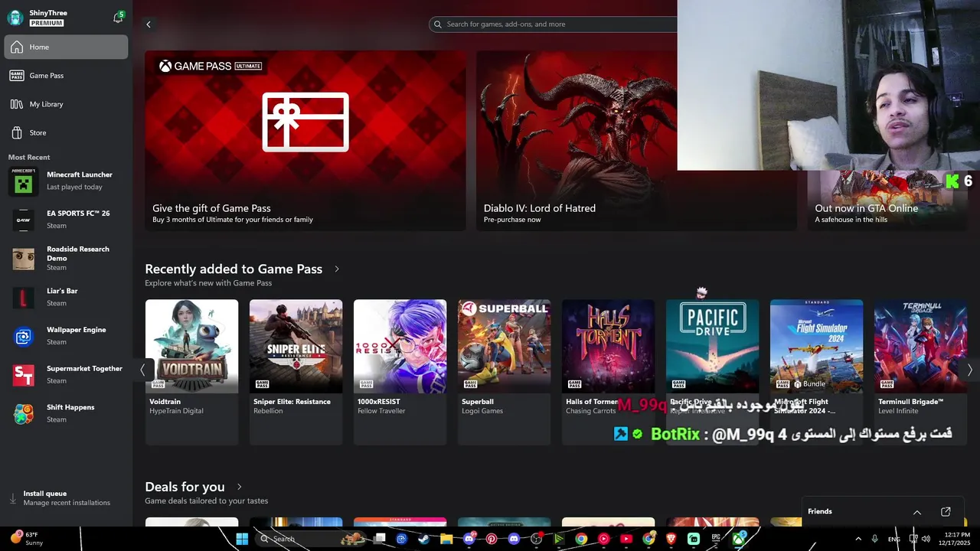This screenshot has width=980, height=551.
Task: Open Install queue manage recent installations
Action: coord(67,498)
